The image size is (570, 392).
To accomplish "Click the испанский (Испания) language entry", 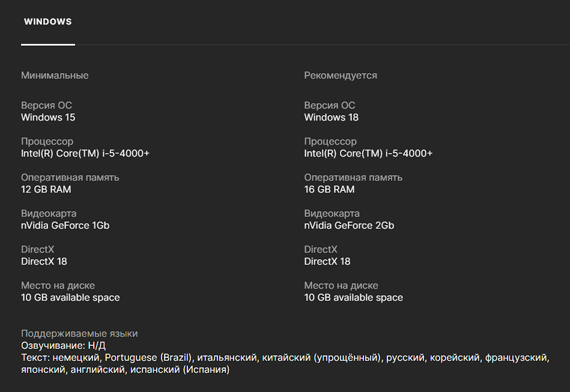I will pos(180,369).
